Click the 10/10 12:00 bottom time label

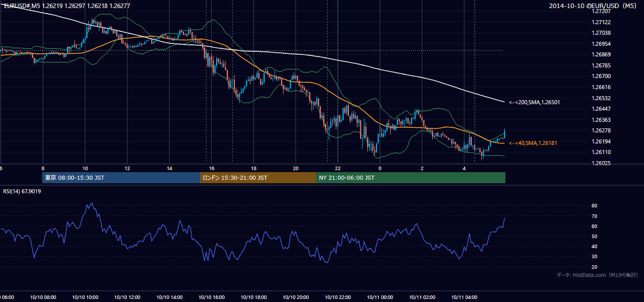[x=127, y=297]
